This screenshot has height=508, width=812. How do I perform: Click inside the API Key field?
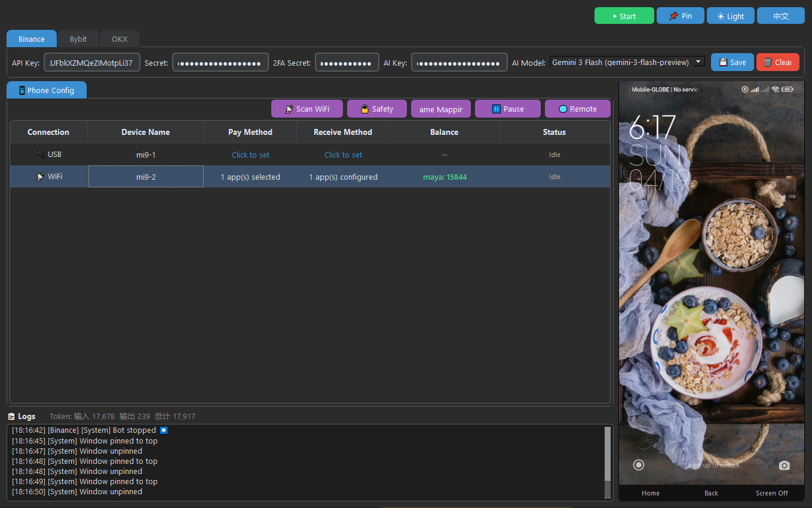91,63
